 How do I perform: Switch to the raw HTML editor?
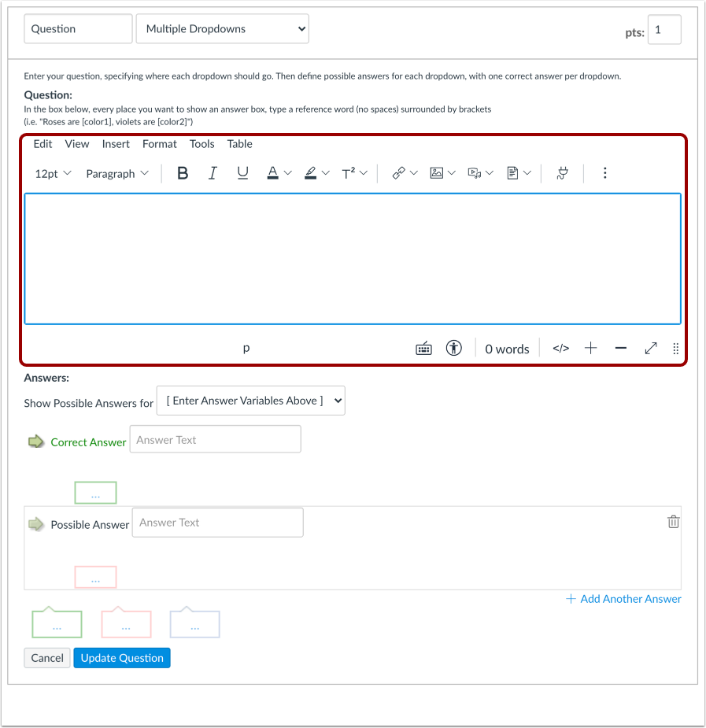point(560,347)
